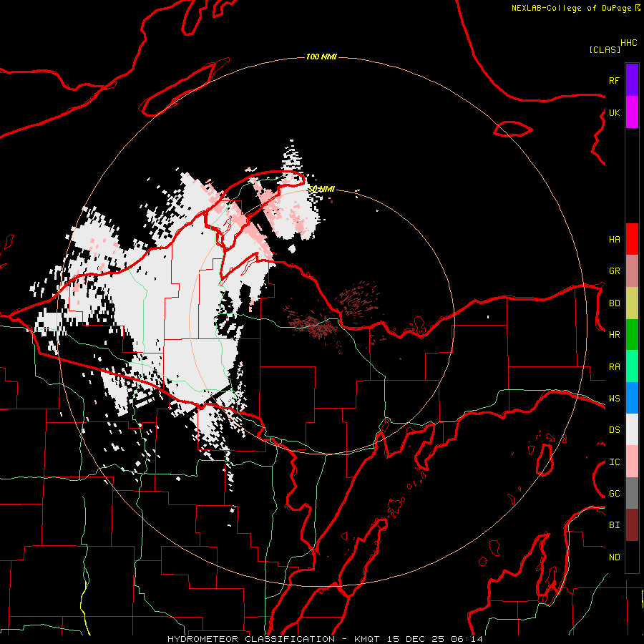Click the 50 NMI range ring label
644x644 pixels.
pyautogui.click(x=321, y=189)
